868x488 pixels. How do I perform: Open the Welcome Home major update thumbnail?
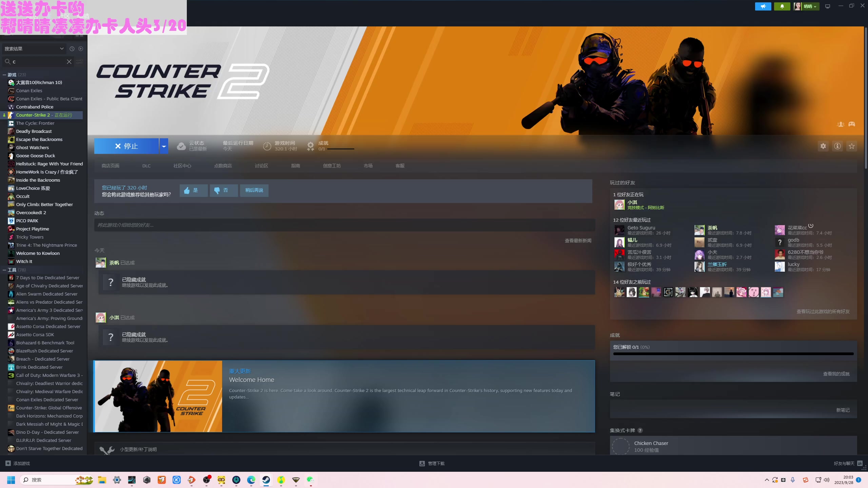[158, 396]
